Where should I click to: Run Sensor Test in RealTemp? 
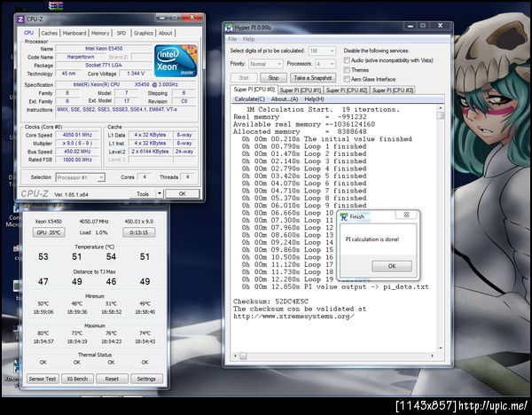43,379
